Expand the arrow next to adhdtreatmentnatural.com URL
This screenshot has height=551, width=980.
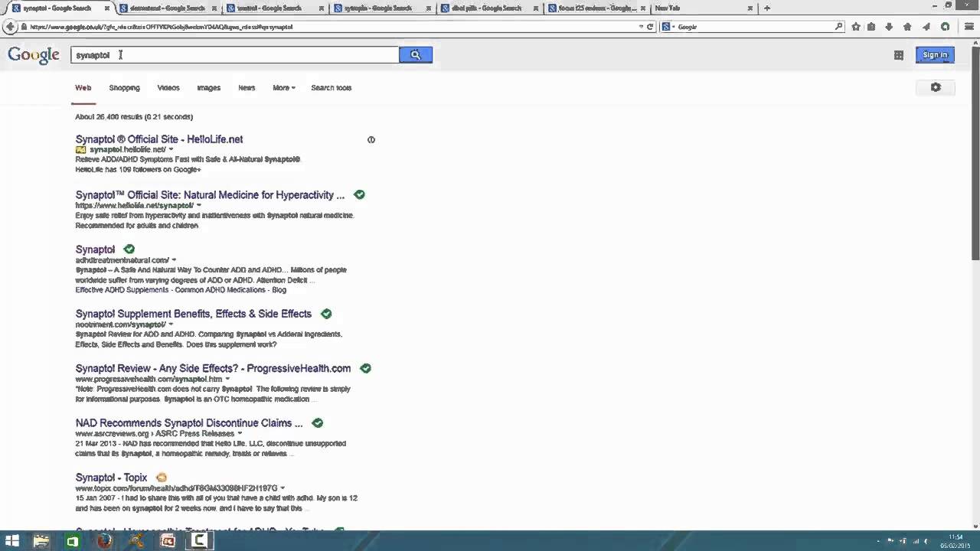click(174, 260)
